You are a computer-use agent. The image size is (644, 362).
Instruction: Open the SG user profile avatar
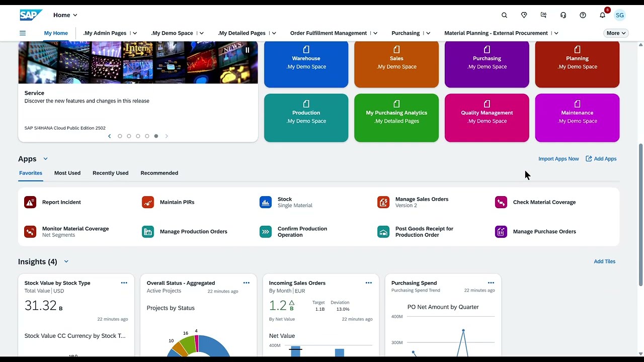pos(620,15)
